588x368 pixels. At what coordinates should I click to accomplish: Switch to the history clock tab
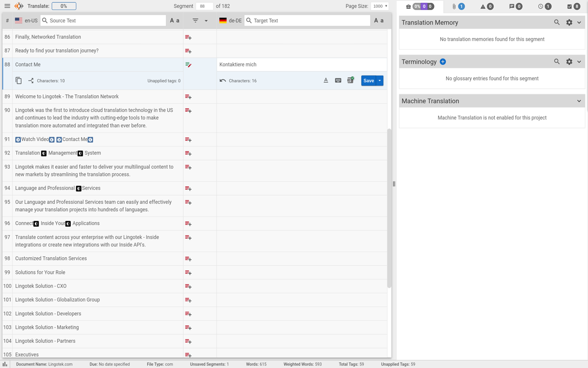(x=544, y=6)
